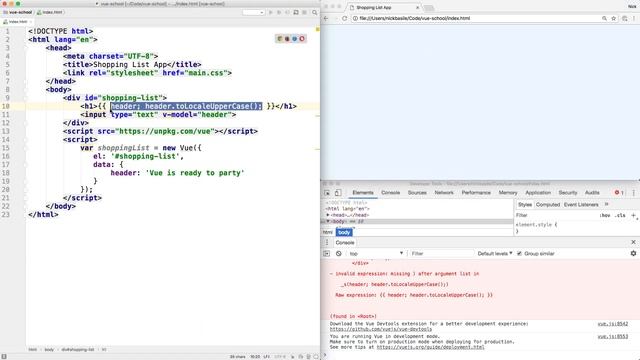This screenshot has width=640, height=360.
Task: Switch to the Performance tab
Action: point(476,193)
